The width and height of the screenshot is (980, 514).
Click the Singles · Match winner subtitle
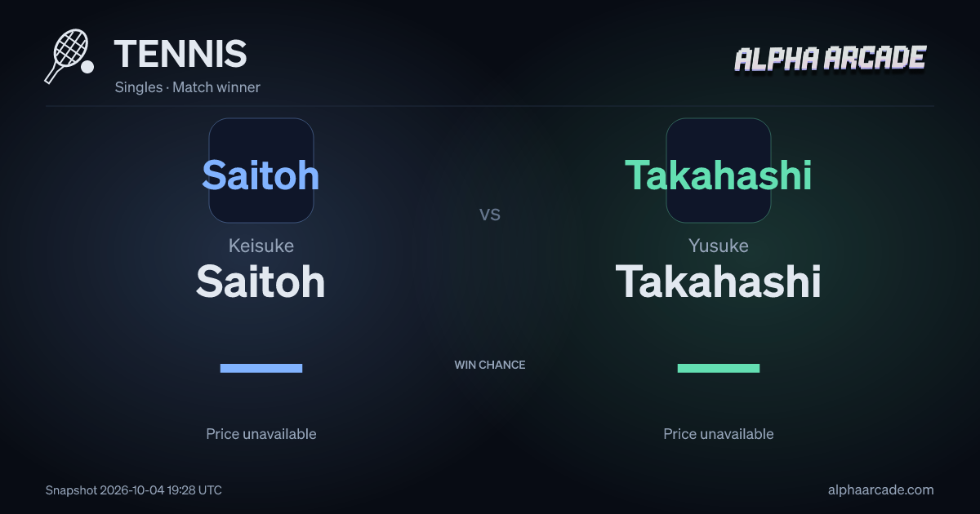[x=188, y=87]
